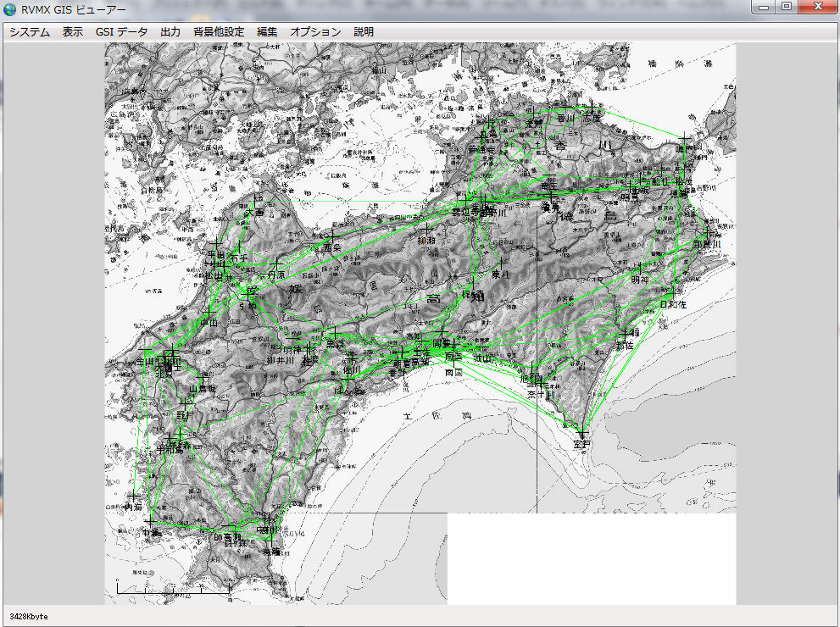The height and width of the screenshot is (627, 840).
Task: Open the 表示 menu
Action: pos(73,32)
